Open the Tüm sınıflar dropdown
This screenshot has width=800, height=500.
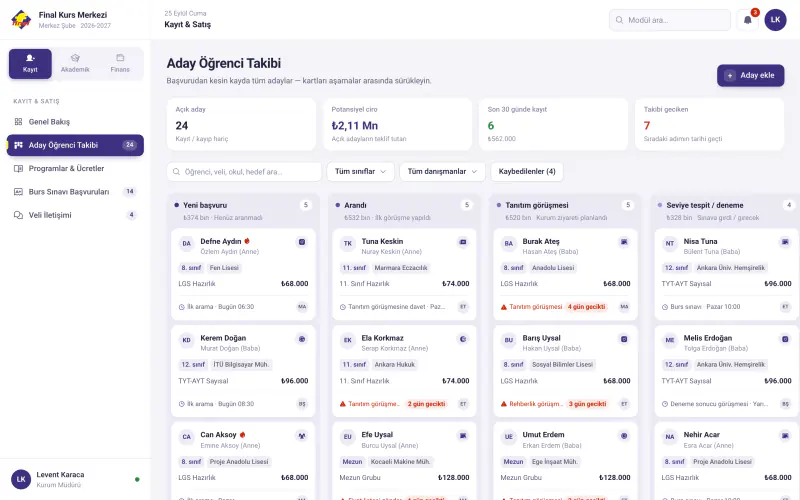coord(360,171)
